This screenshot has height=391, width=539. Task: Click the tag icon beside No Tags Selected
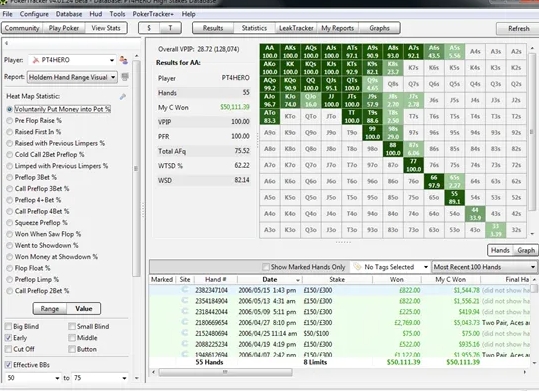tap(357, 267)
